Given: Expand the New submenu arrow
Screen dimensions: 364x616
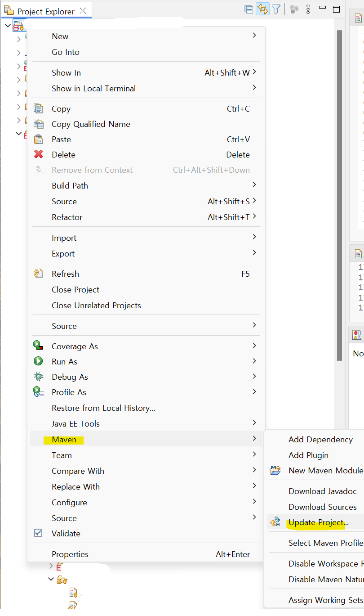Looking at the screenshot, I should [x=254, y=35].
